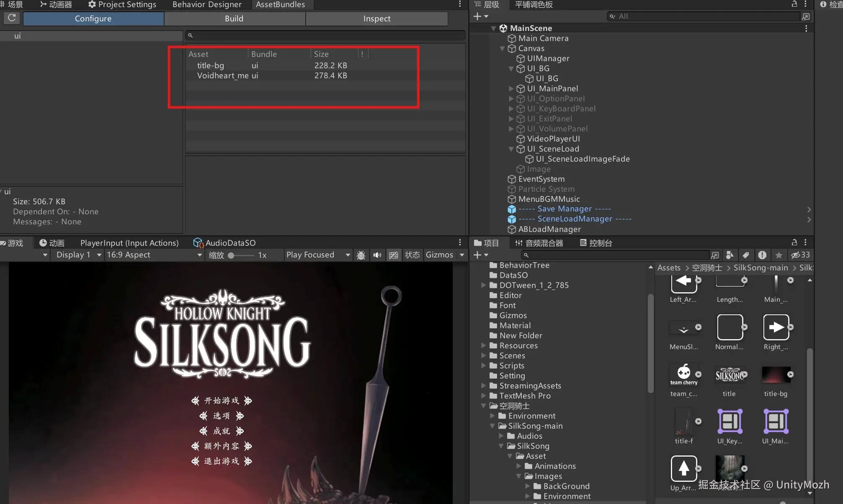Click search by log type icon
Screen dimensions: 843x504
click(762, 255)
